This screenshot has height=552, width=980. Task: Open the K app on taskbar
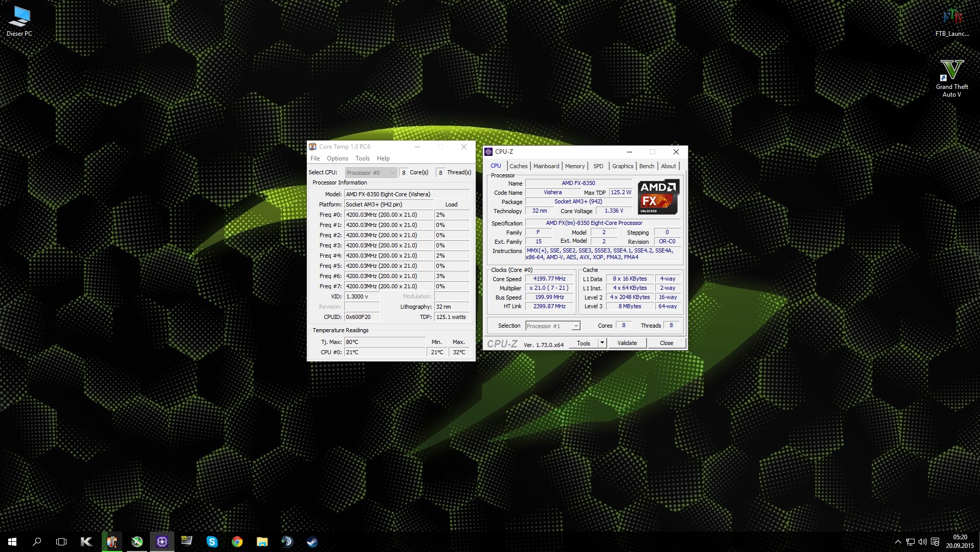click(86, 542)
